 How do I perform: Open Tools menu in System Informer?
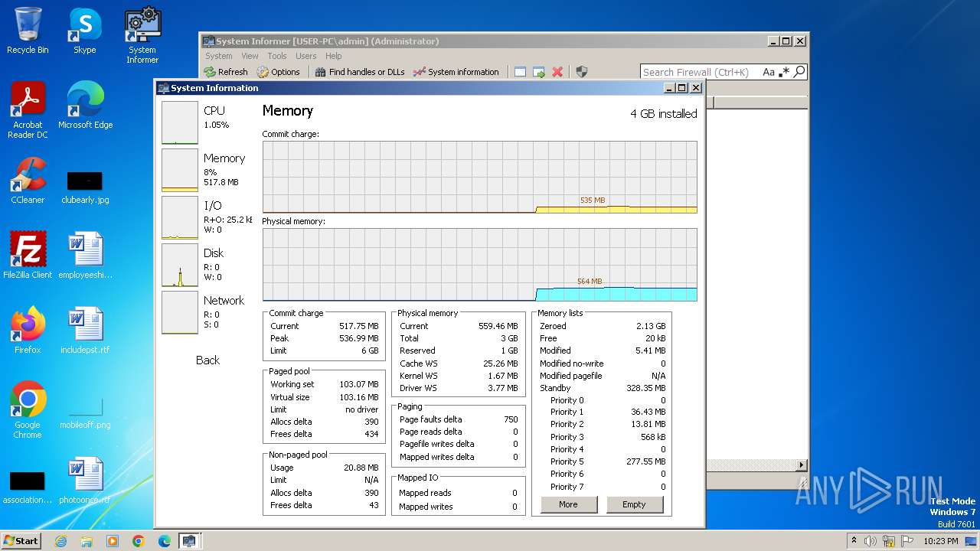pyautogui.click(x=277, y=56)
